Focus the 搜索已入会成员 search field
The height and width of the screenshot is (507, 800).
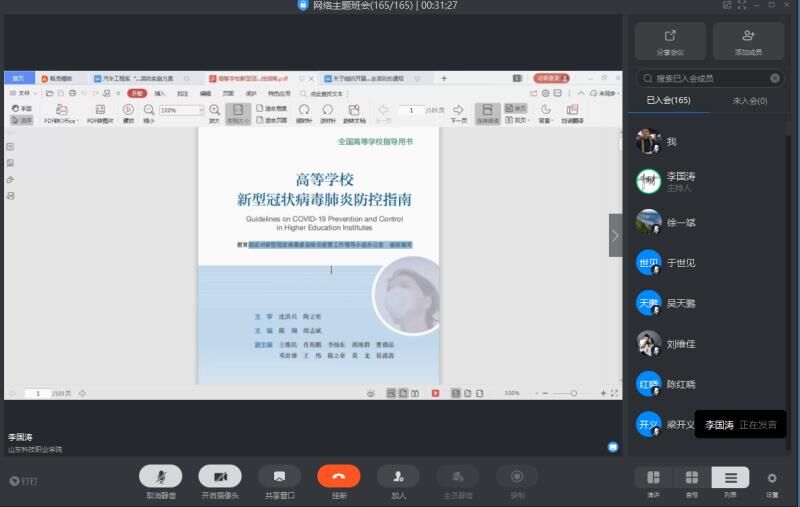(709, 78)
